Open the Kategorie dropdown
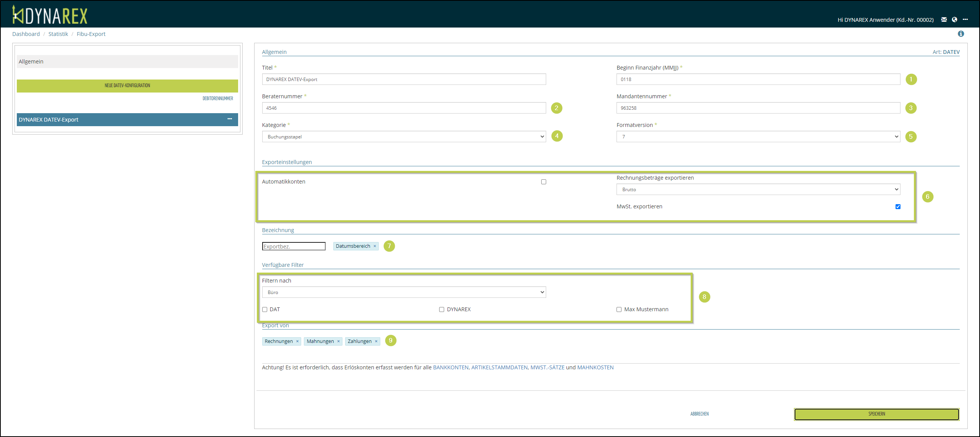 (x=404, y=136)
